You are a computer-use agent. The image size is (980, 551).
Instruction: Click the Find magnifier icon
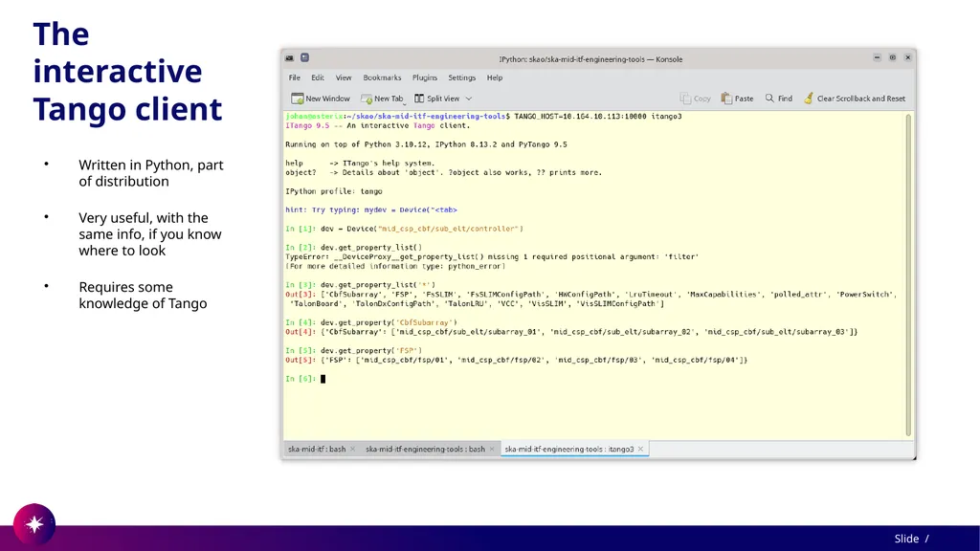point(769,99)
